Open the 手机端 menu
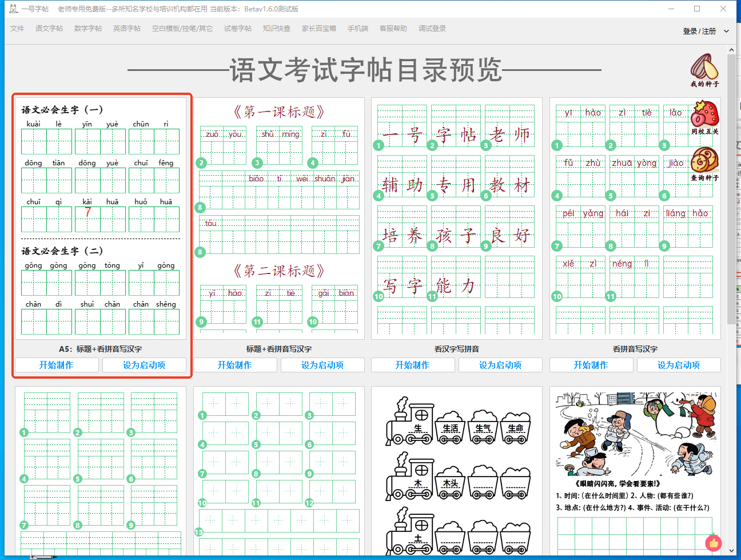741x560 pixels. pos(358,29)
